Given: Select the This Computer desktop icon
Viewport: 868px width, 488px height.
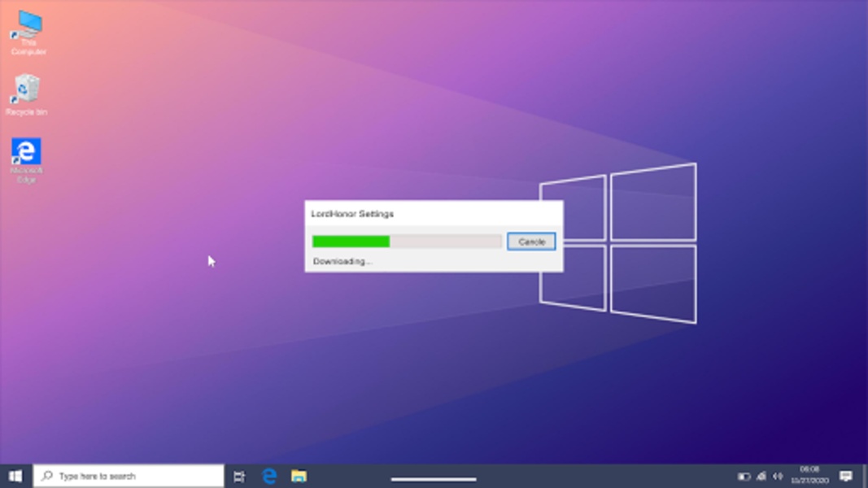Looking at the screenshot, I should [x=28, y=33].
